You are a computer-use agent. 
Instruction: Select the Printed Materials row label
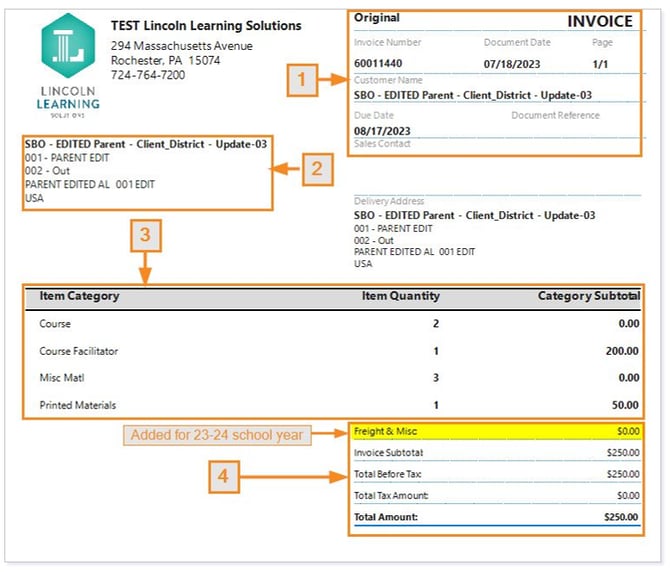78,405
